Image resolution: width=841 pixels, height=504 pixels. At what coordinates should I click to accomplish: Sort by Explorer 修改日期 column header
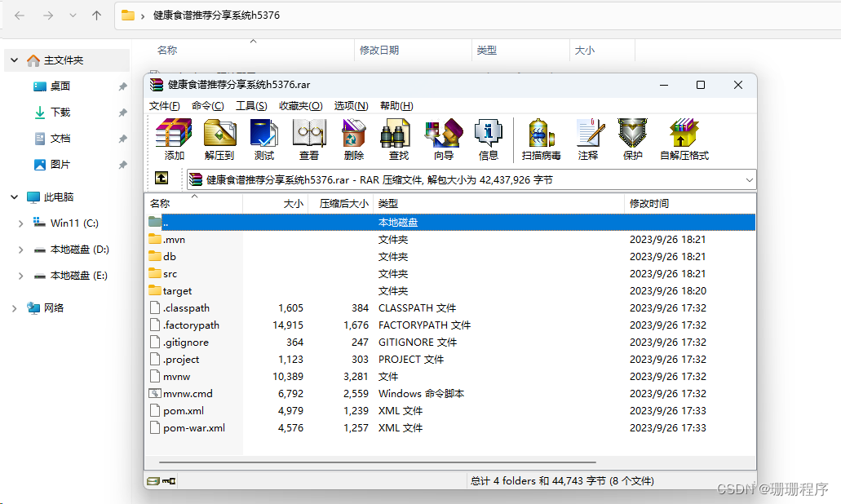(x=413, y=51)
